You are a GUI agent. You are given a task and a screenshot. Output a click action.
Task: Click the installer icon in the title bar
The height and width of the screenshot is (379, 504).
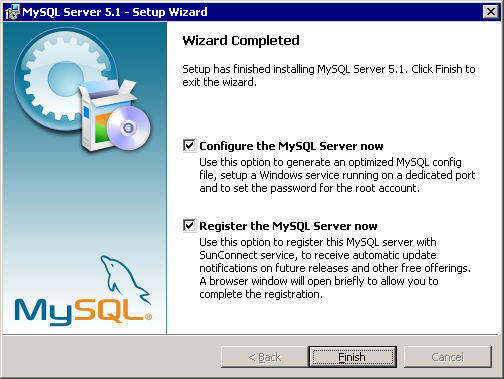pyautogui.click(x=12, y=12)
